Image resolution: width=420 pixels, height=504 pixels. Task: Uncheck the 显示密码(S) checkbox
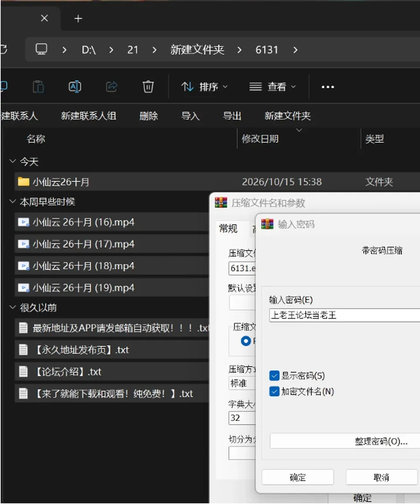(x=274, y=375)
